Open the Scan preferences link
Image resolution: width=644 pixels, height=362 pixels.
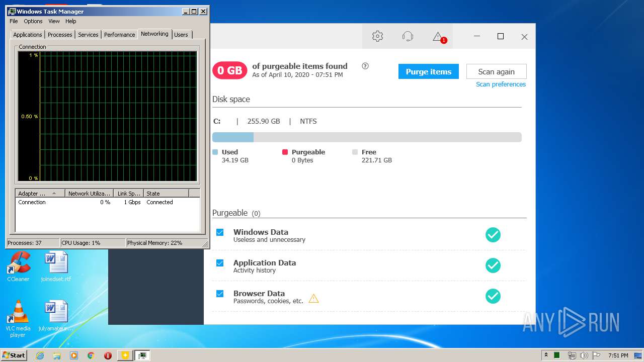coord(501,84)
